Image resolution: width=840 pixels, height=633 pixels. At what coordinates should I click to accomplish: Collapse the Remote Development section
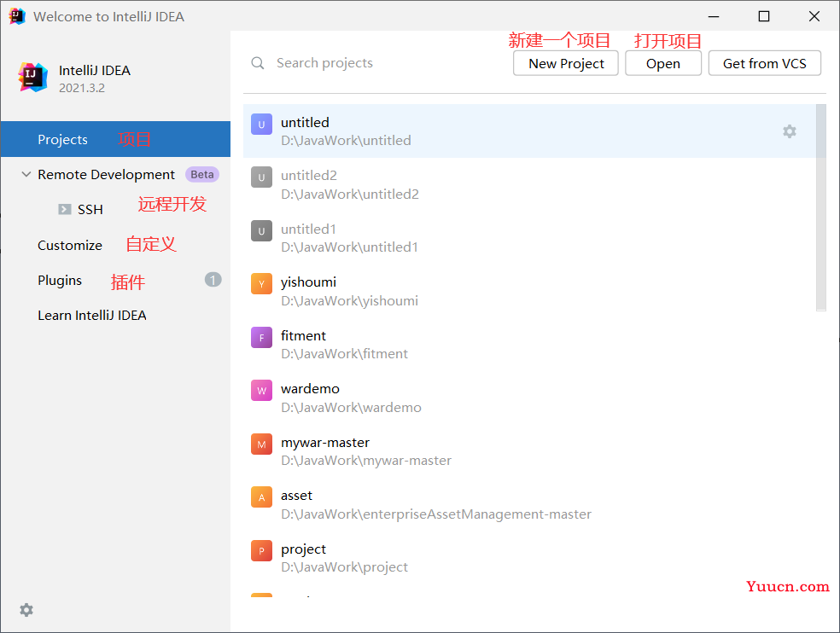[x=26, y=175]
